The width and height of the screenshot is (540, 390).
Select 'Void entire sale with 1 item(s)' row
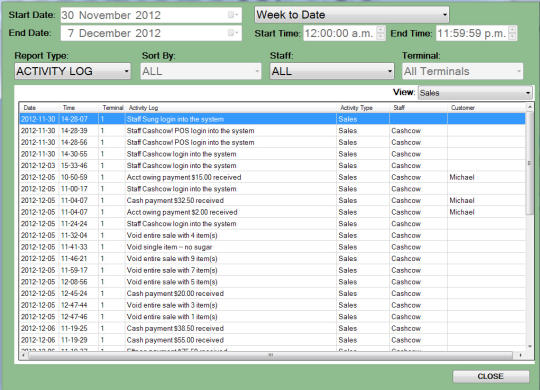272,317
